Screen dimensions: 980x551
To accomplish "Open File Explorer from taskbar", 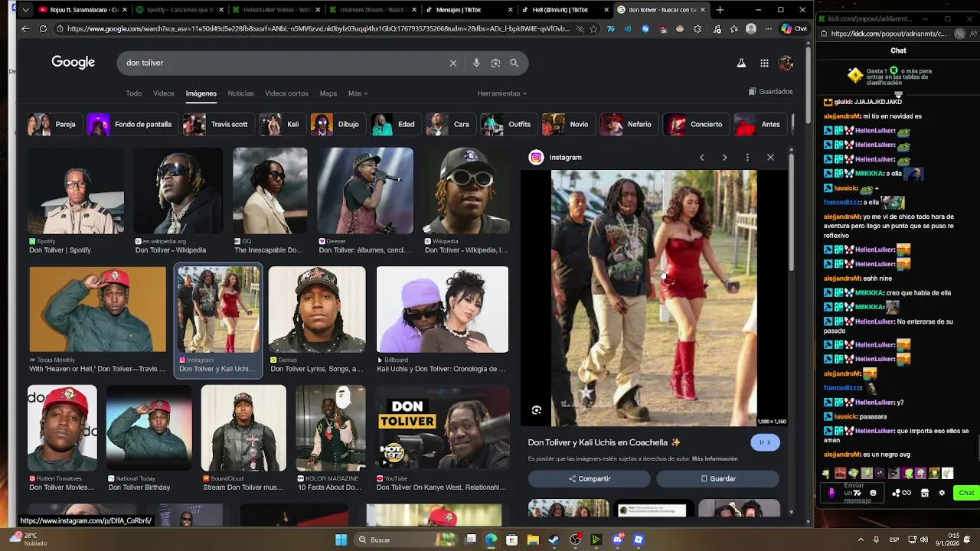I will [x=533, y=540].
